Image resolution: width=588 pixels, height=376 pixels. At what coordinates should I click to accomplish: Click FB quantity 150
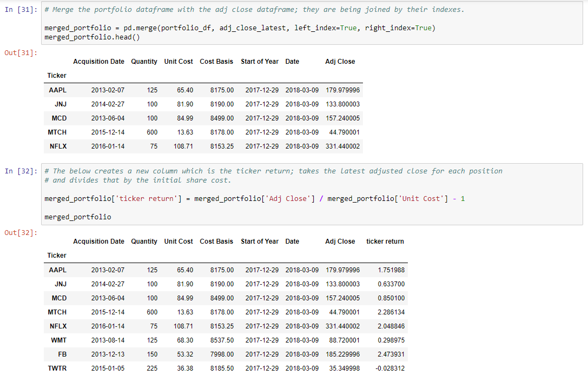coord(152,354)
